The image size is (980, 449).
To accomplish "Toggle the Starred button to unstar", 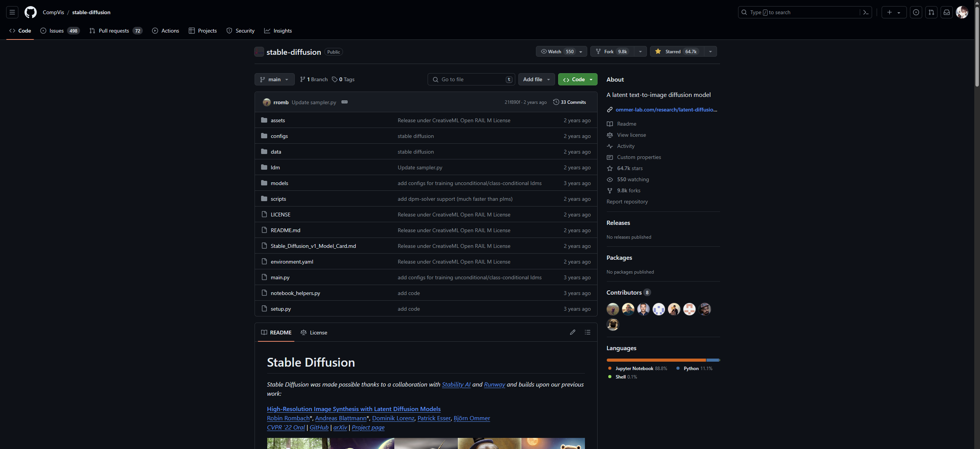I will click(677, 51).
